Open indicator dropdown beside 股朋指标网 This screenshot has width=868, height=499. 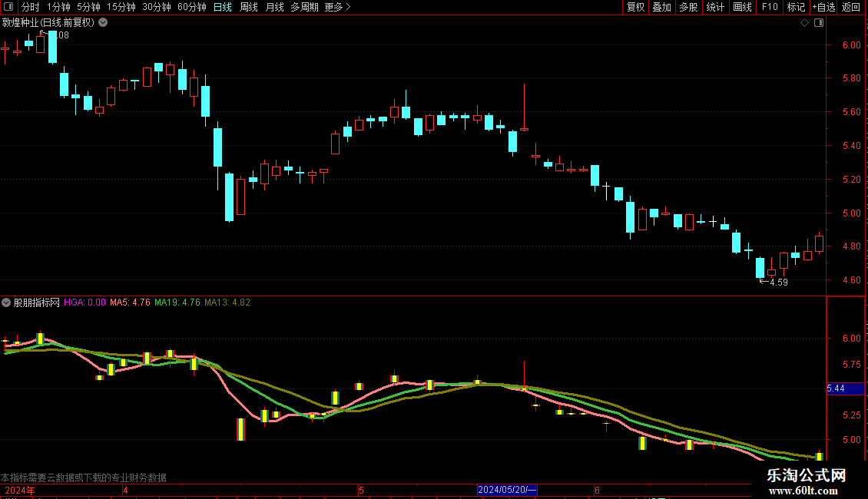(x=6, y=302)
